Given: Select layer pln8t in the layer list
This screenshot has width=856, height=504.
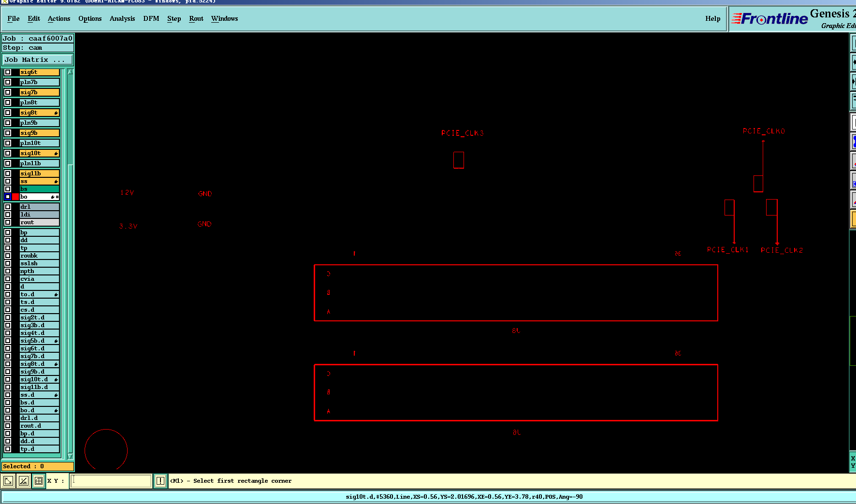Looking at the screenshot, I should pyautogui.click(x=39, y=103).
